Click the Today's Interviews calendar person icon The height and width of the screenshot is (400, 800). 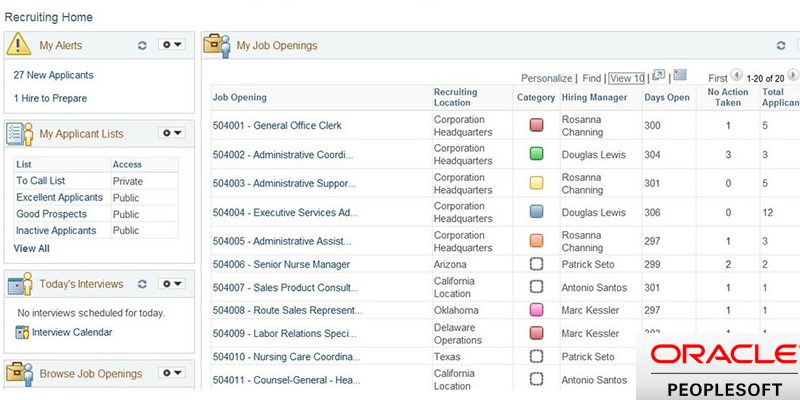coord(19,284)
